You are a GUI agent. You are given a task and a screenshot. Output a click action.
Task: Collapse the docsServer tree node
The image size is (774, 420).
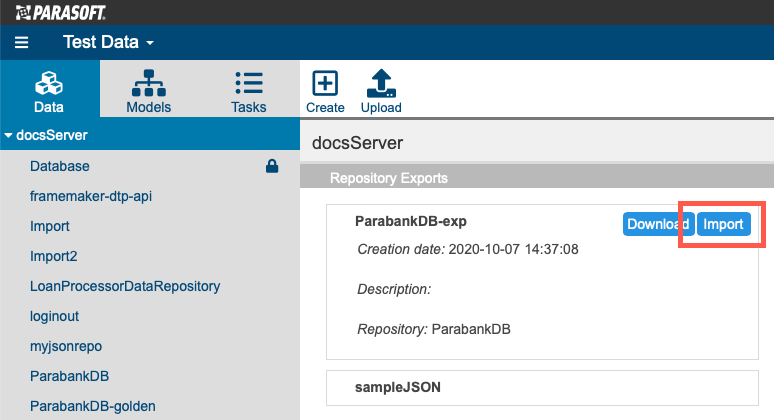[8, 135]
